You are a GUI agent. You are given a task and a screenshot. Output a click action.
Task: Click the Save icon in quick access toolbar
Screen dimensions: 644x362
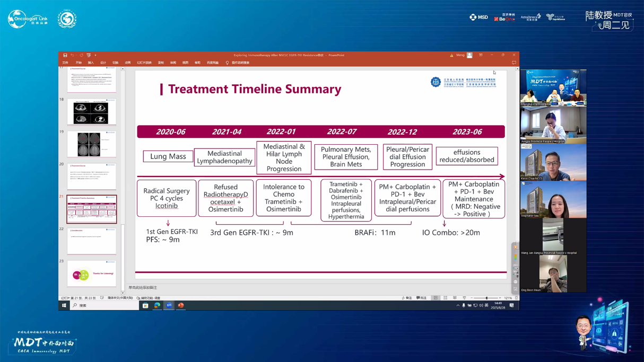[x=65, y=55]
